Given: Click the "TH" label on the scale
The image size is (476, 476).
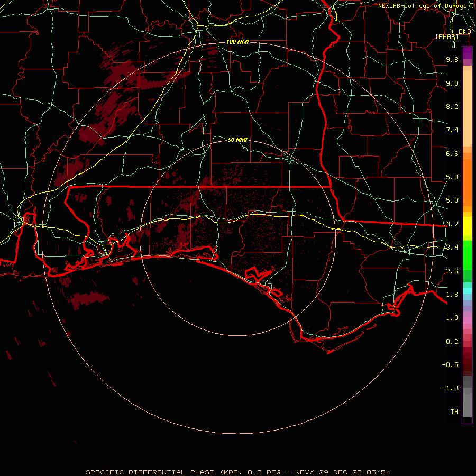Looking at the screenshot, I should 454,412.
